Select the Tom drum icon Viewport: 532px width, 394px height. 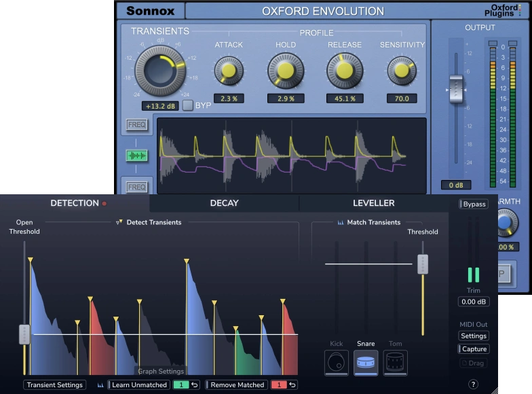[x=396, y=363]
